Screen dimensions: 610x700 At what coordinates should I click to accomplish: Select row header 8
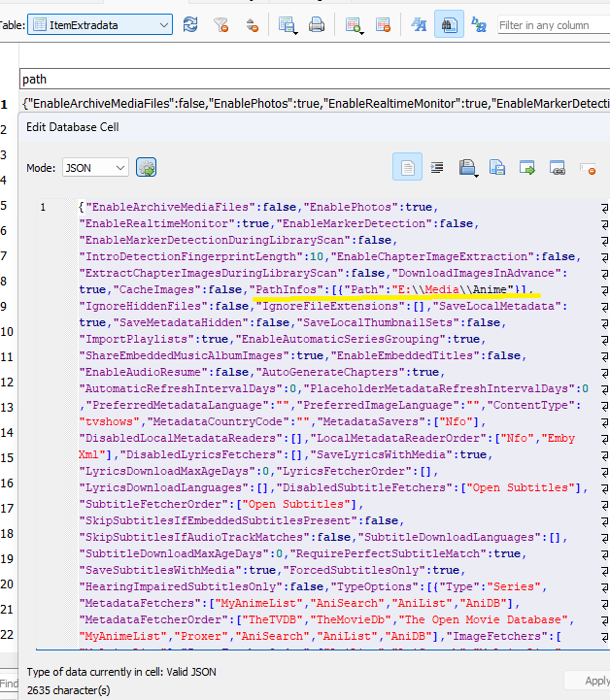[x=5, y=282]
